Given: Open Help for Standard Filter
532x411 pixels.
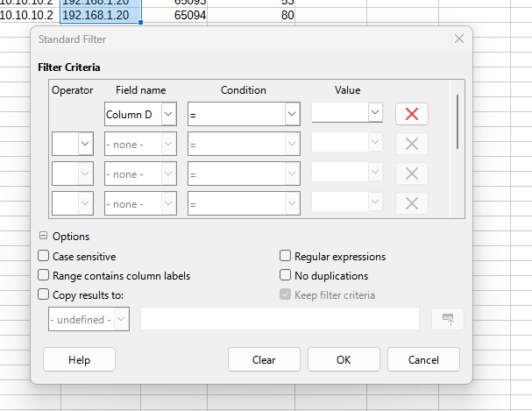Looking at the screenshot, I should (79, 359).
